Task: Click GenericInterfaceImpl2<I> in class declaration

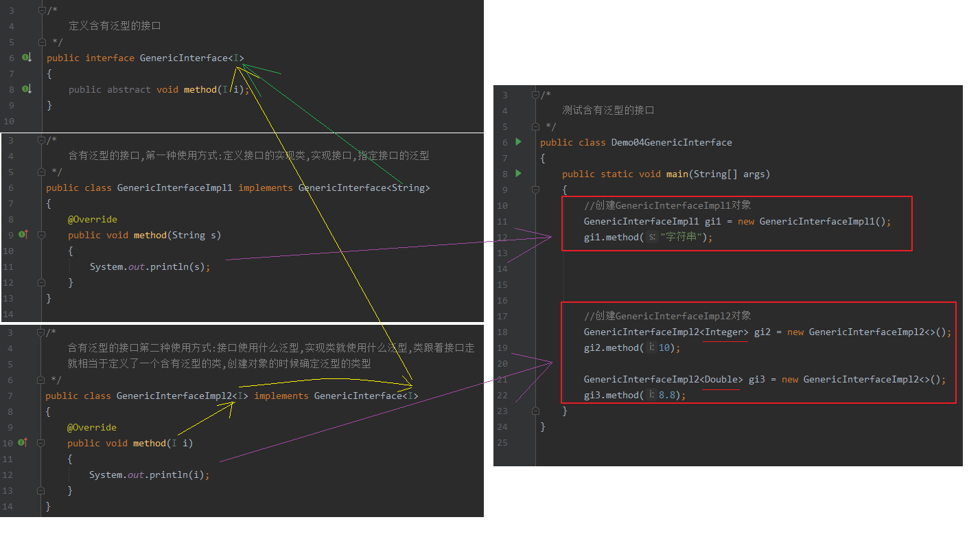Action: pyautogui.click(x=183, y=396)
